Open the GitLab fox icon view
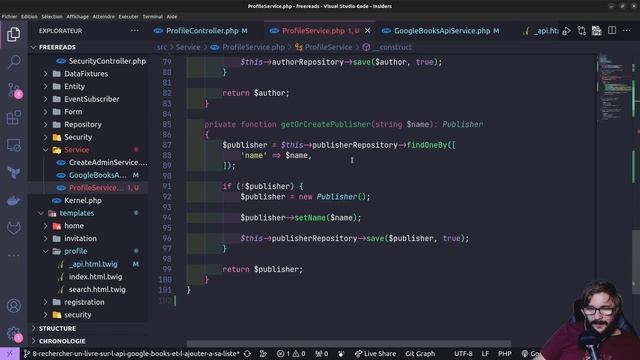640x360 pixels. (x=13, y=228)
